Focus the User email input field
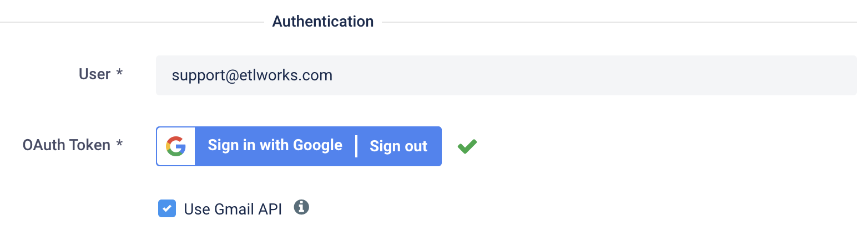 pos(506,75)
